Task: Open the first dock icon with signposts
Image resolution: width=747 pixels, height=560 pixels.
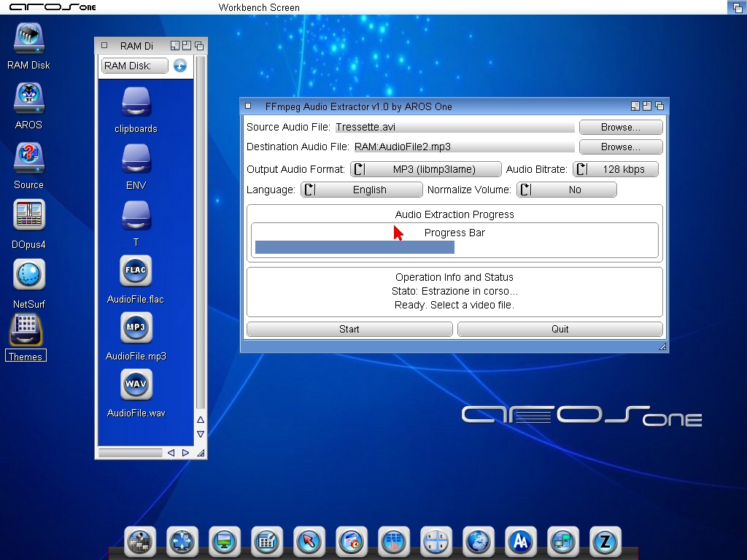Action: point(140,542)
